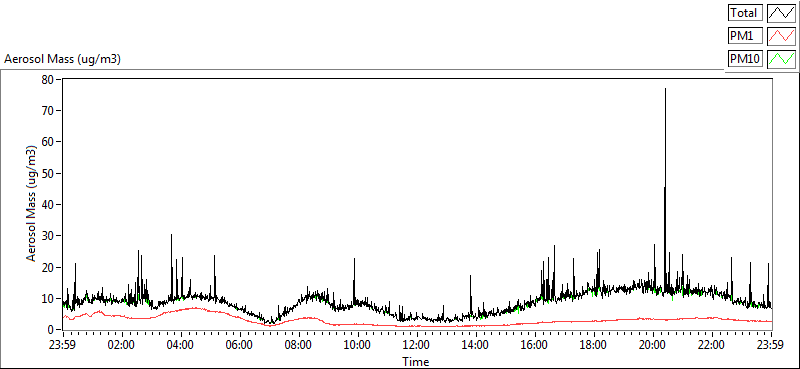Click the 04:00 time axis label

pos(181,345)
